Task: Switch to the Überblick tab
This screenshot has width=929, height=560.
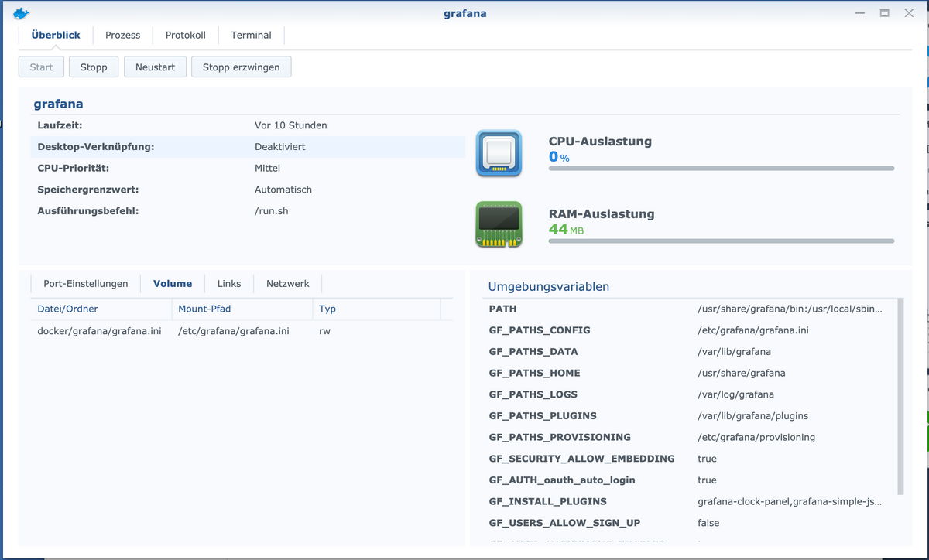Action: [x=56, y=35]
